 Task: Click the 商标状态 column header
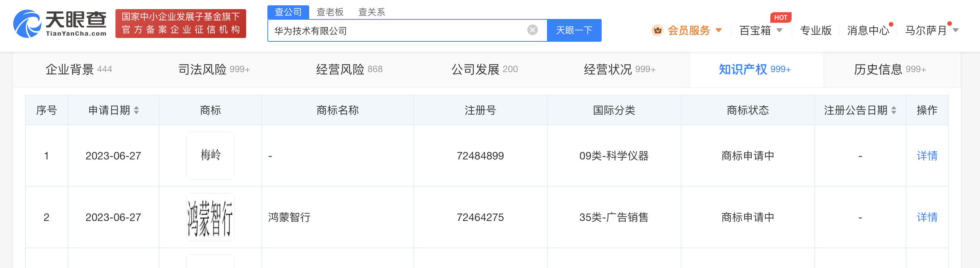click(x=748, y=110)
